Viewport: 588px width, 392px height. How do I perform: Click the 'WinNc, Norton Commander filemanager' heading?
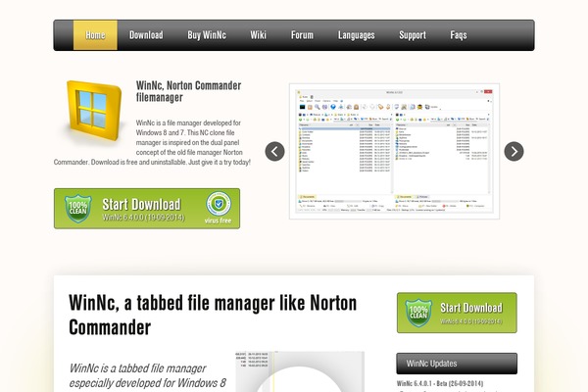point(188,91)
